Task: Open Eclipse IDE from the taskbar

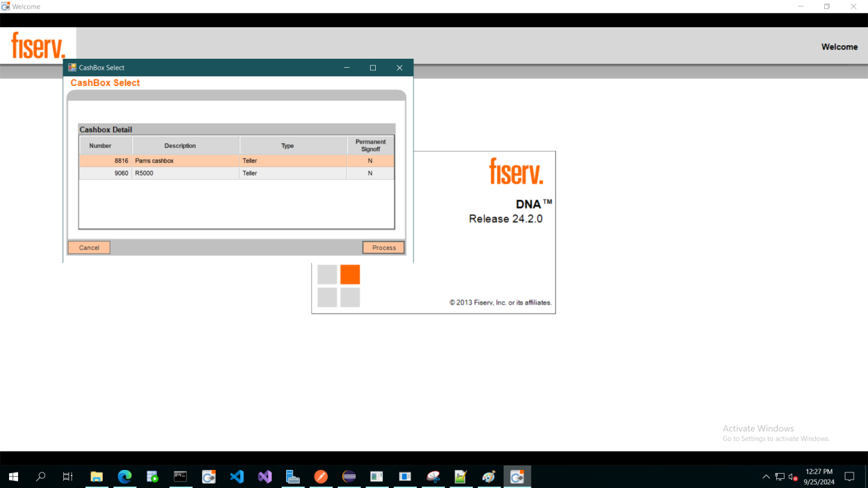Action: pyautogui.click(x=349, y=477)
